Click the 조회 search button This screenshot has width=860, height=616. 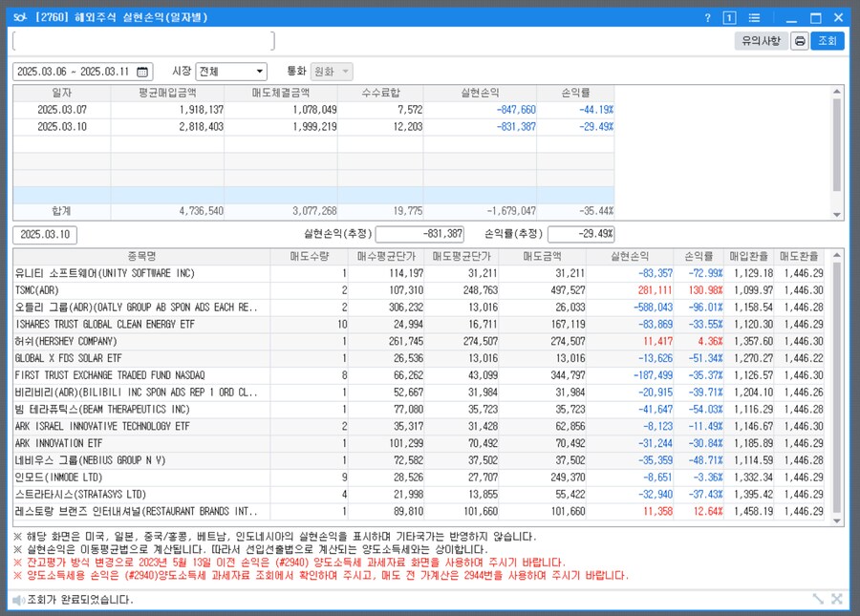(x=828, y=41)
